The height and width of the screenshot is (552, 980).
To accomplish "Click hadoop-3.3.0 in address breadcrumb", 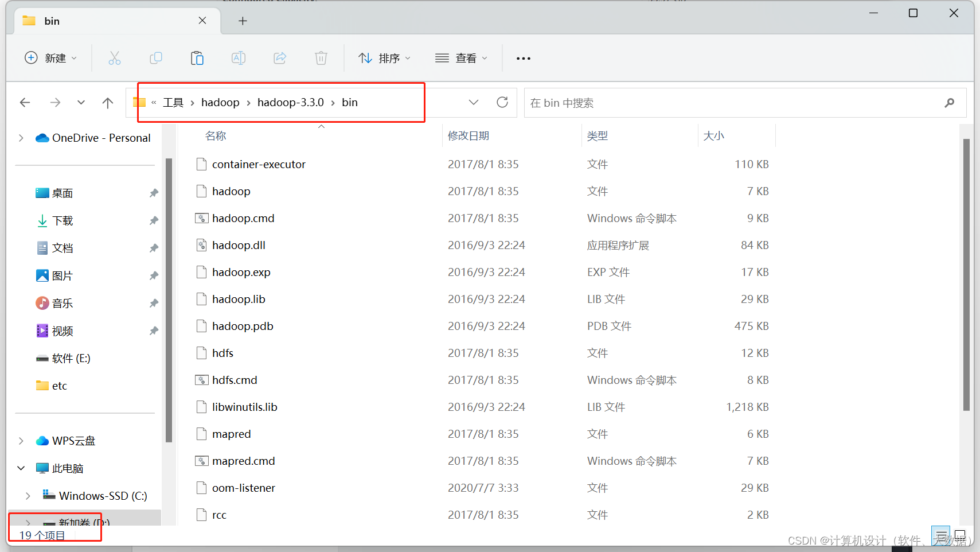I will (291, 103).
